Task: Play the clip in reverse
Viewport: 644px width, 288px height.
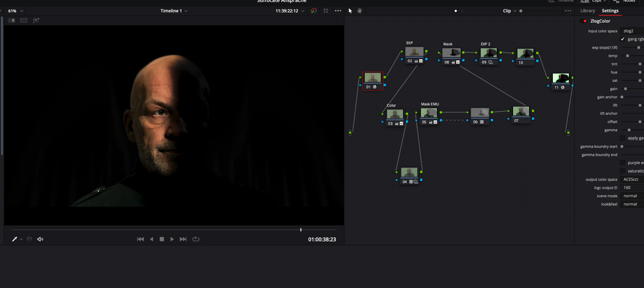Action: coord(152,239)
